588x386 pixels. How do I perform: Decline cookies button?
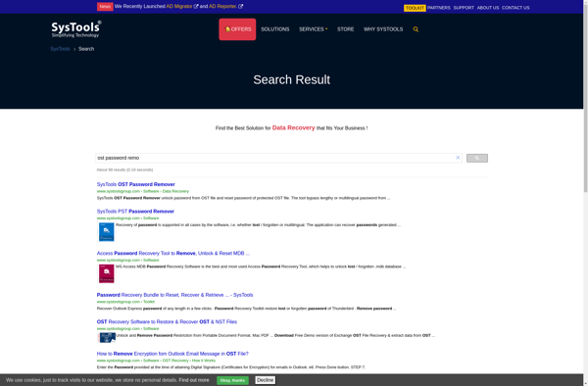(266, 380)
